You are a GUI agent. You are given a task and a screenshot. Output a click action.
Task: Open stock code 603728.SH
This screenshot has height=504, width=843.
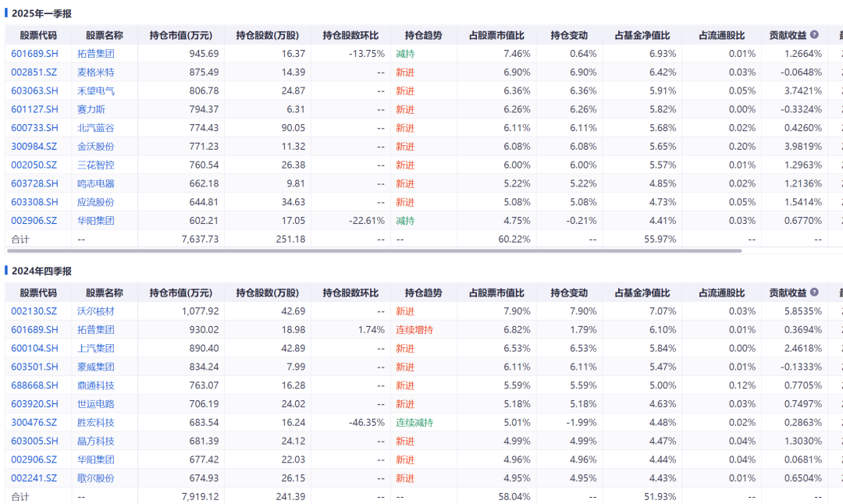coord(34,183)
